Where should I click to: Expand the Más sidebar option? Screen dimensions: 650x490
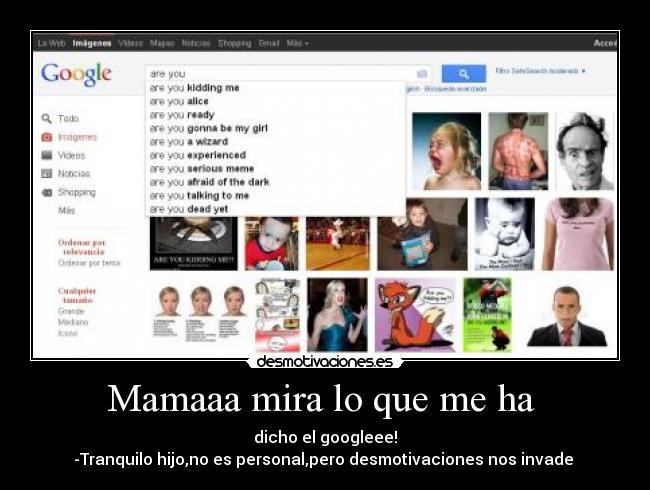point(66,211)
